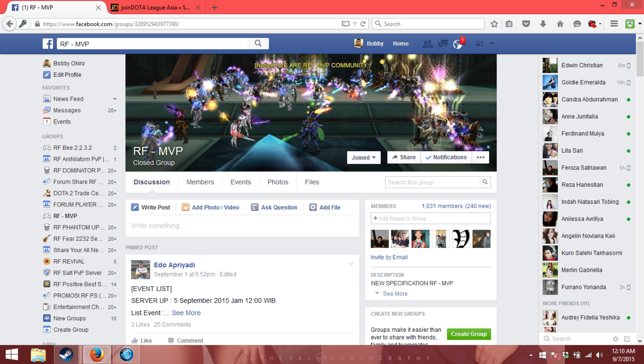
Task: Open the Facebook messages inbox icon
Action: [x=443, y=44]
